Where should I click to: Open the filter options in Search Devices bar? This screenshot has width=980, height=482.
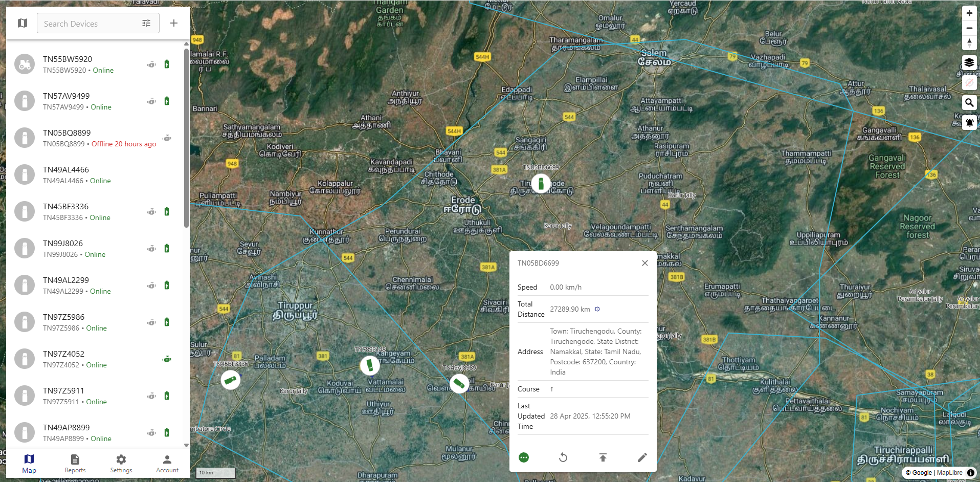(x=146, y=23)
